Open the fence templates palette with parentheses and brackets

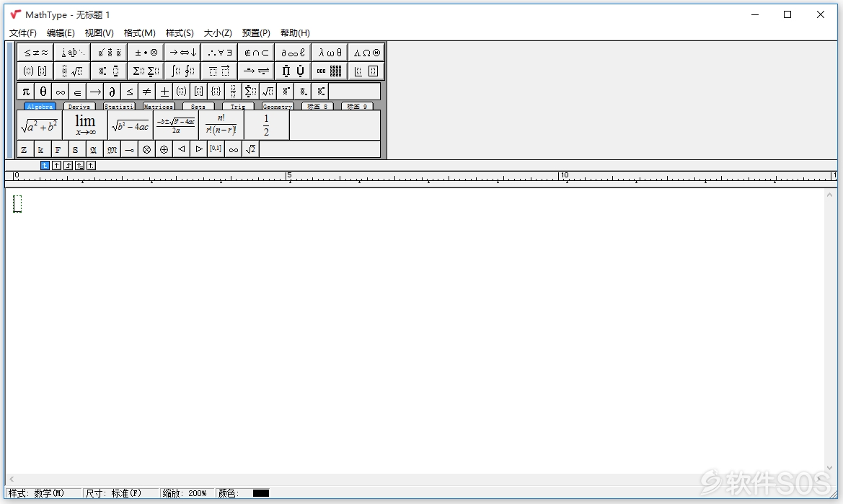35,71
